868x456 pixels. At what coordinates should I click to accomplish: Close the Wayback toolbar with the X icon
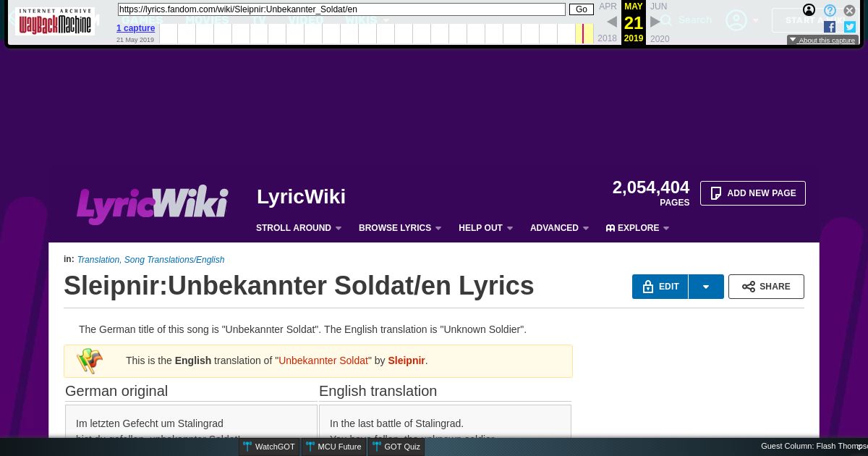point(850,10)
